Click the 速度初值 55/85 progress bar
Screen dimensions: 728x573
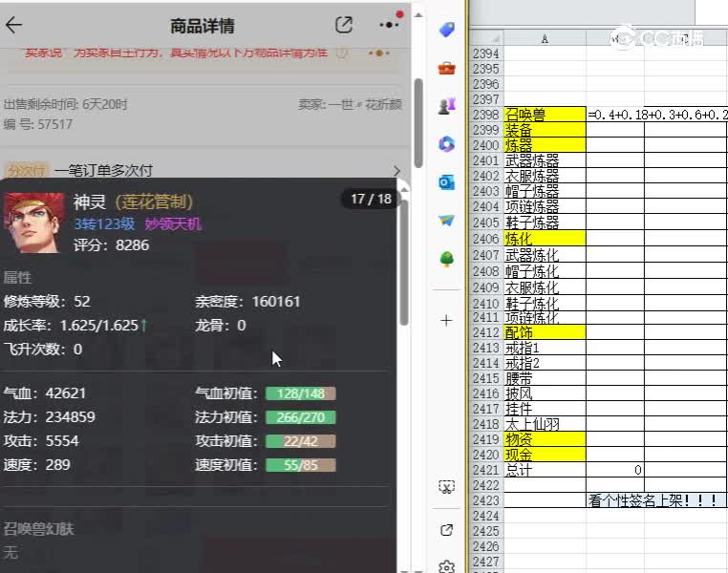coord(300,465)
